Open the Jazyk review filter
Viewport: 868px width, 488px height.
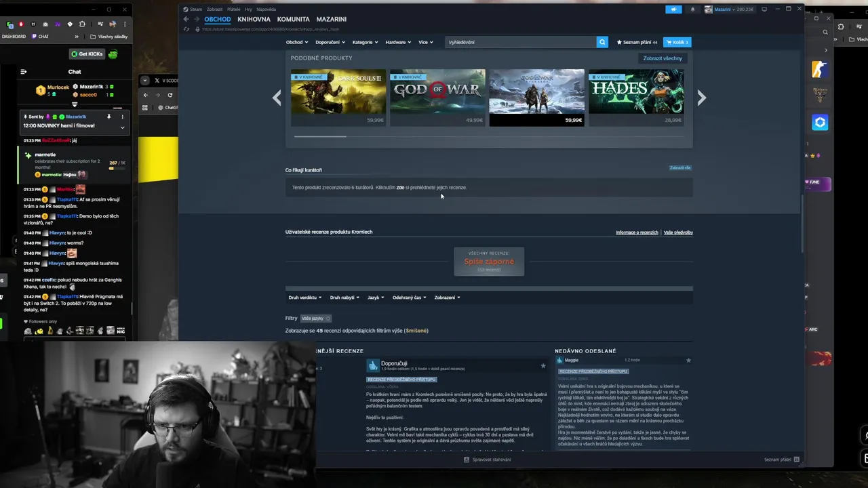coord(376,298)
